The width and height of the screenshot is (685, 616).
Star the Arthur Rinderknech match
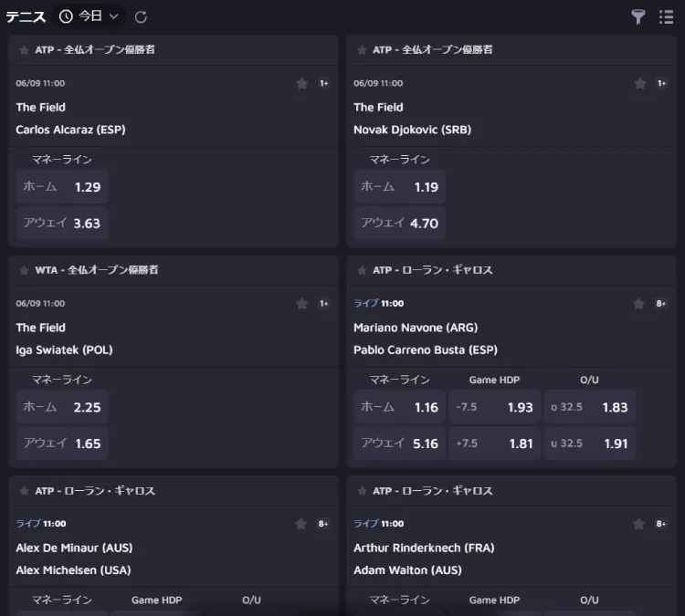tap(638, 524)
